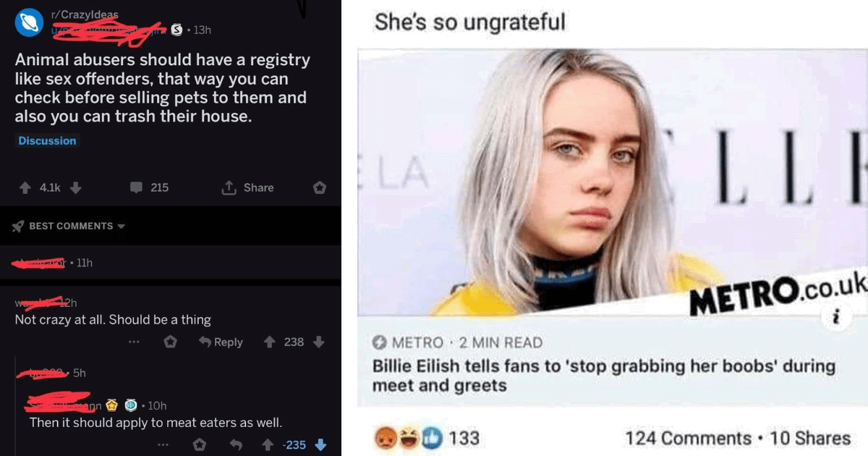Viewport: 868px width, 456px height.
Task: Reply to the 'Not crazy at all' comment
Action: 221,342
